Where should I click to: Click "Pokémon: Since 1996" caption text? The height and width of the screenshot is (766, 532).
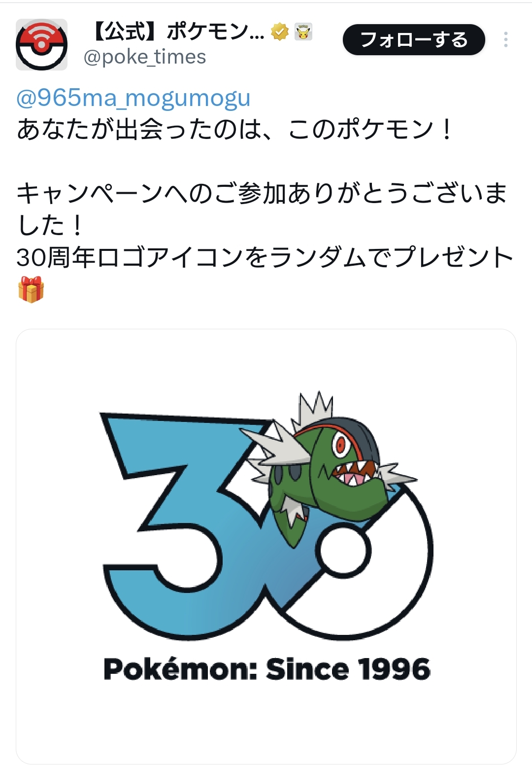click(x=267, y=669)
